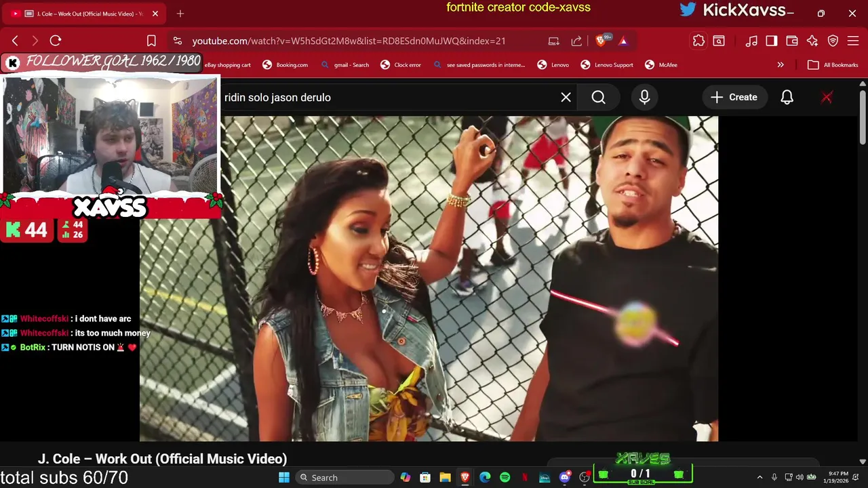Viewport: 868px width, 488px height.
Task: Click the YouTube Create button
Action: [x=734, y=98]
